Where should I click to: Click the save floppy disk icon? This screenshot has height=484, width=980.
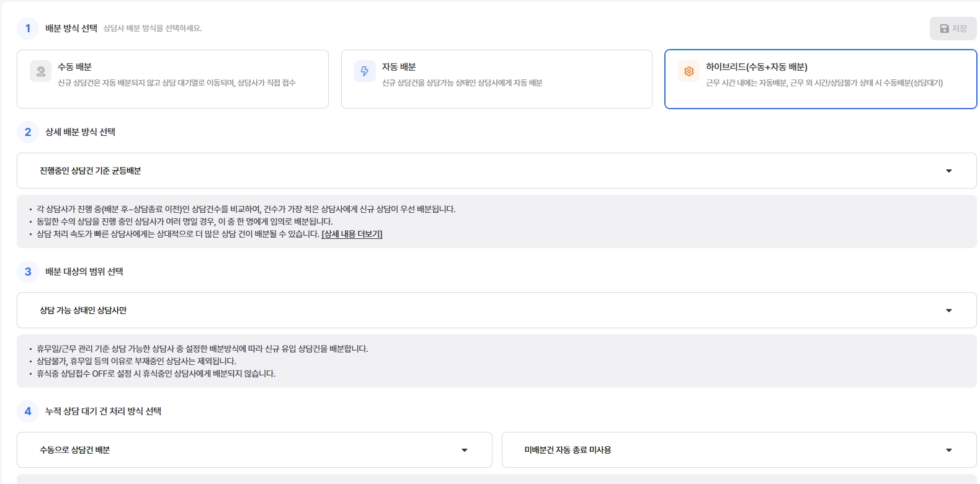pyautogui.click(x=945, y=29)
